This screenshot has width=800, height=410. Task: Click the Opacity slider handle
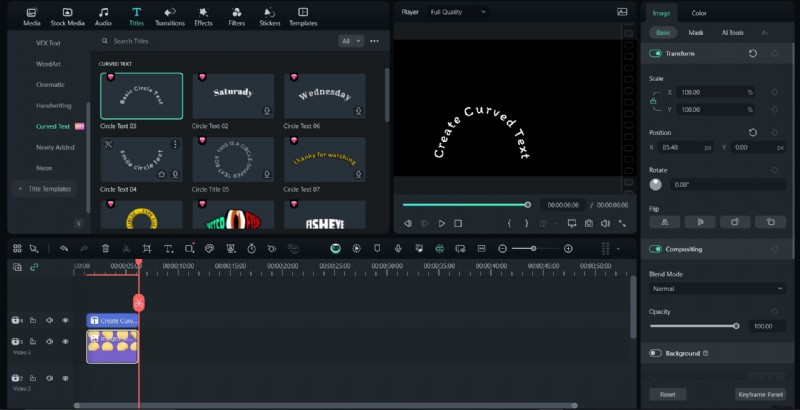[737, 325]
